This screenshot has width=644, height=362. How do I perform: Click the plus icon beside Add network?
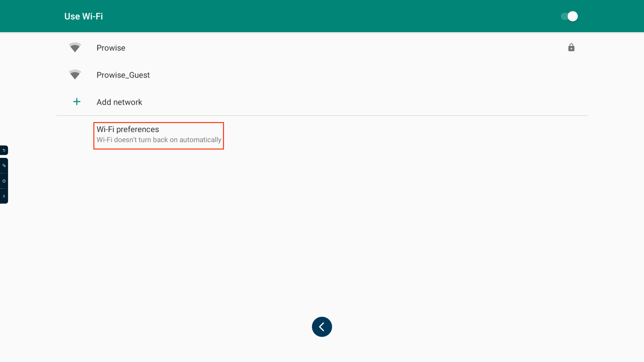click(76, 102)
